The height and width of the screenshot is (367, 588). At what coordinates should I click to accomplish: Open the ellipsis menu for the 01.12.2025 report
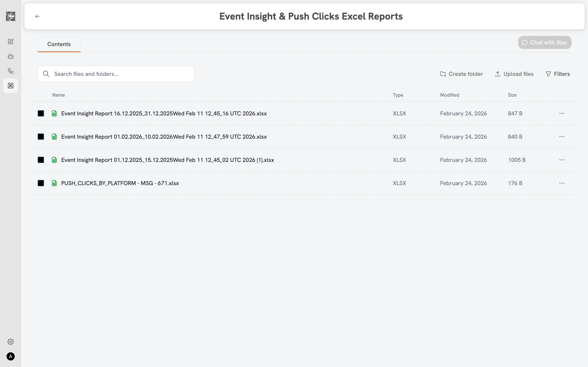click(562, 160)
